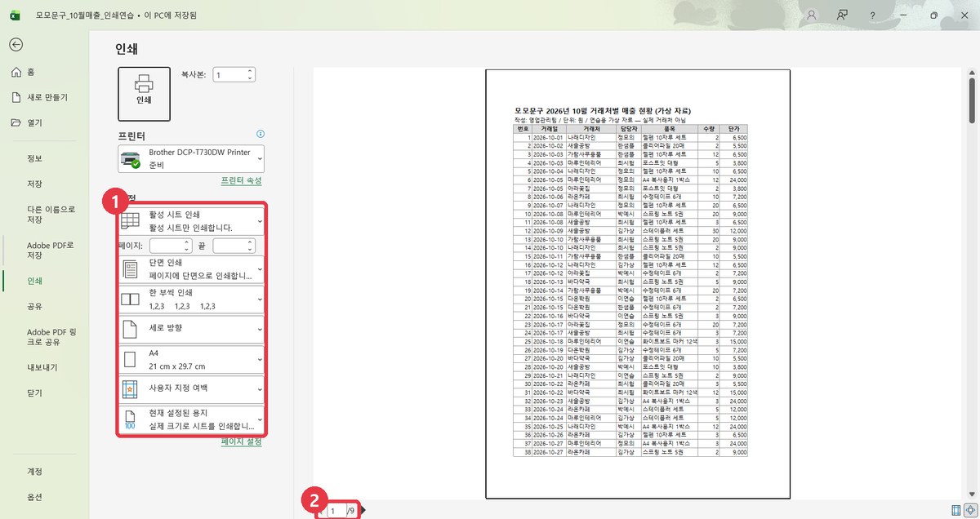Open the A4 paper size dropdown

coord(192,359)
